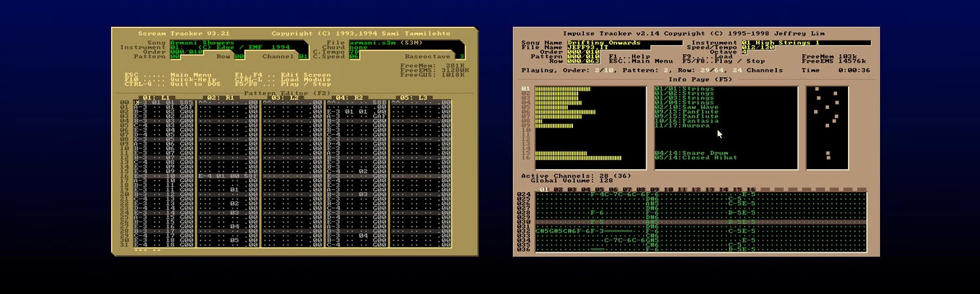
Task: Click 'Quick-Help' hint next to F10
Action: pos(193,79)
